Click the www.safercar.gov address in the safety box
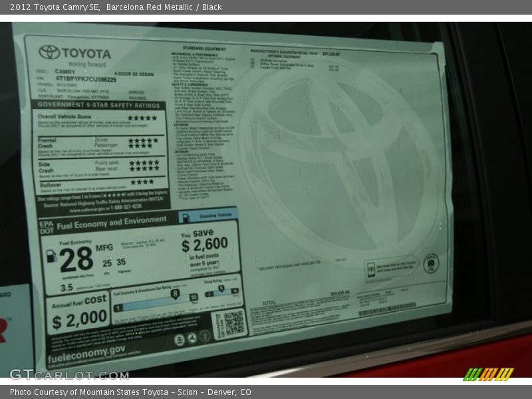 pyautogui.click(x=87, y=210)
